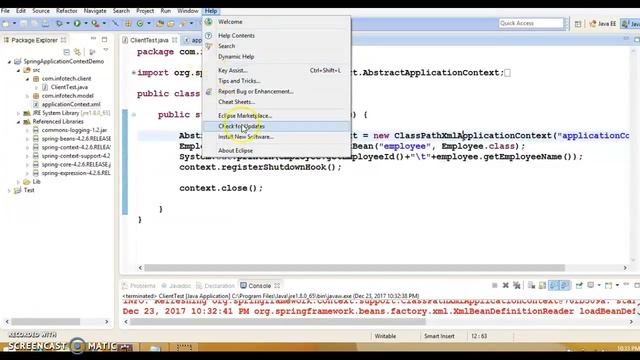Toggle Show Console on standard error change
Screen dimensions: 640x360
(x=564, y=285)
